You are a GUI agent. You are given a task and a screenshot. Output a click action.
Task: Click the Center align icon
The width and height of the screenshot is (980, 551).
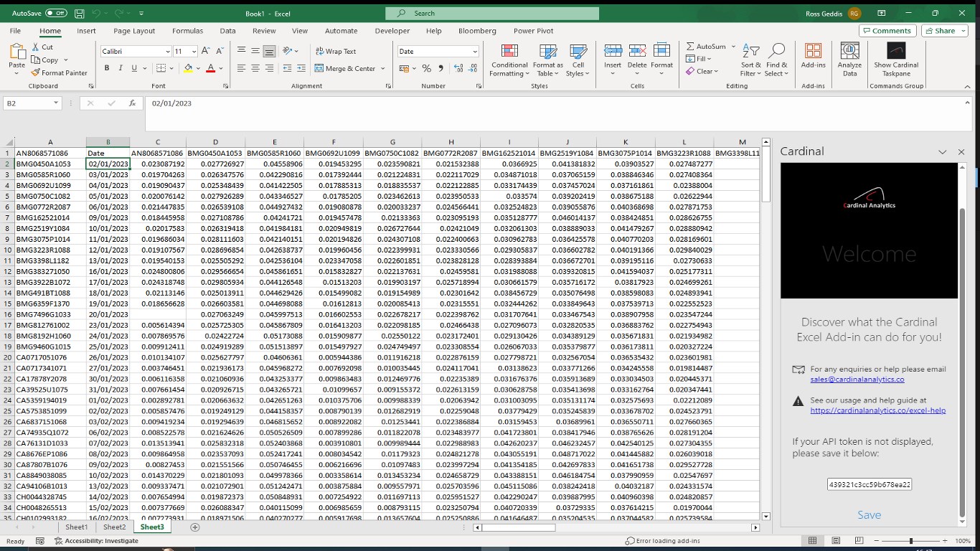[255, 68]
